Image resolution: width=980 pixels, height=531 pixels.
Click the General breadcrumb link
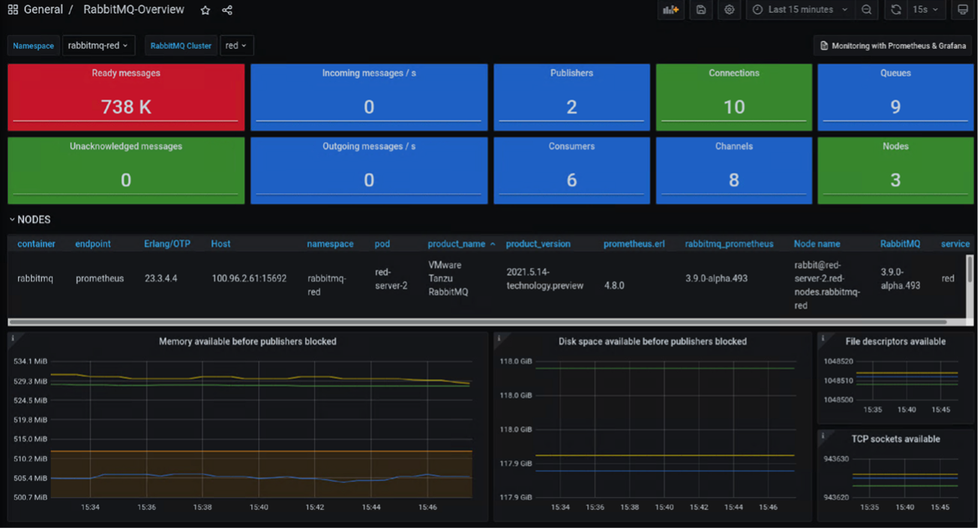click(x=43, y=10)
